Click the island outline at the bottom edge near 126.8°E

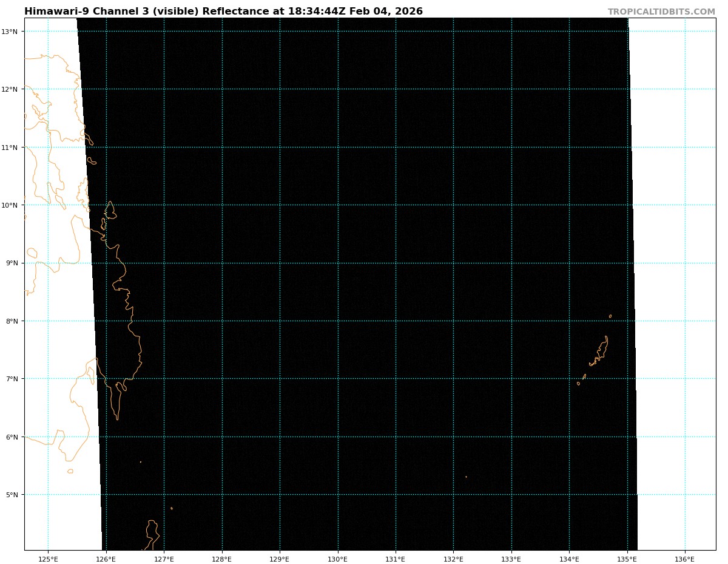pos(152,534)
